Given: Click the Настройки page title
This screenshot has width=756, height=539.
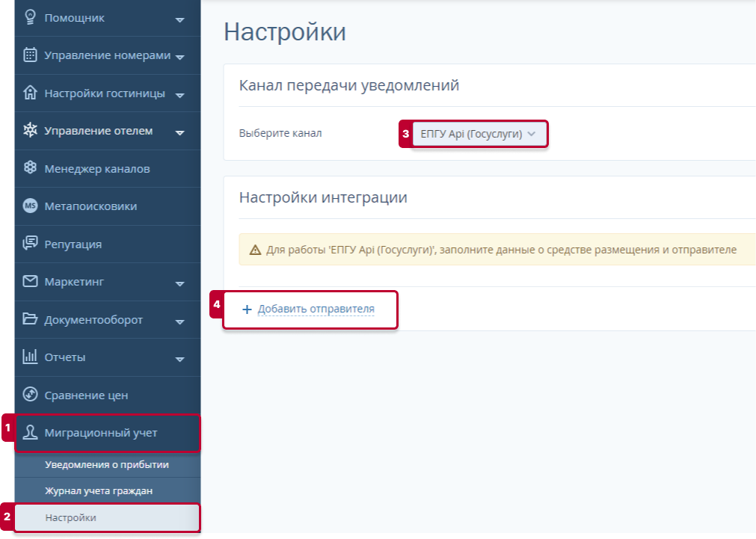Looking at the screenshot, I should click(x=285, y=32).
